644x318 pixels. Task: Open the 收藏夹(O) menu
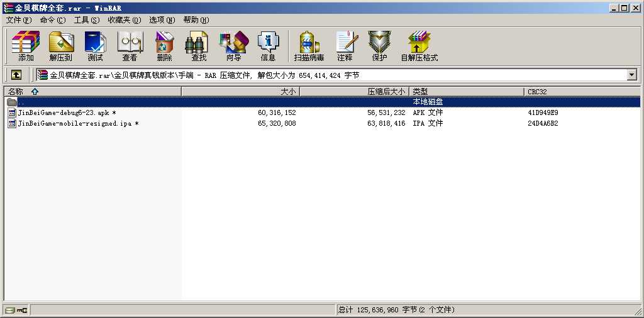125,20
